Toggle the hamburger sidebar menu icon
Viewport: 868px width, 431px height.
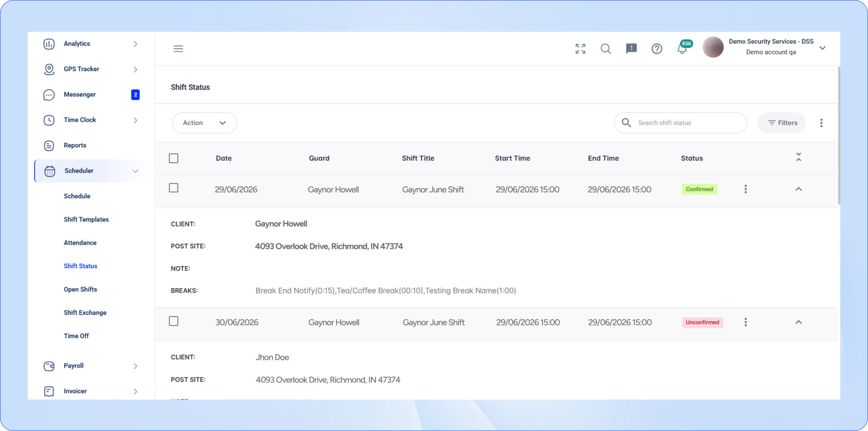tap(178, 49)
